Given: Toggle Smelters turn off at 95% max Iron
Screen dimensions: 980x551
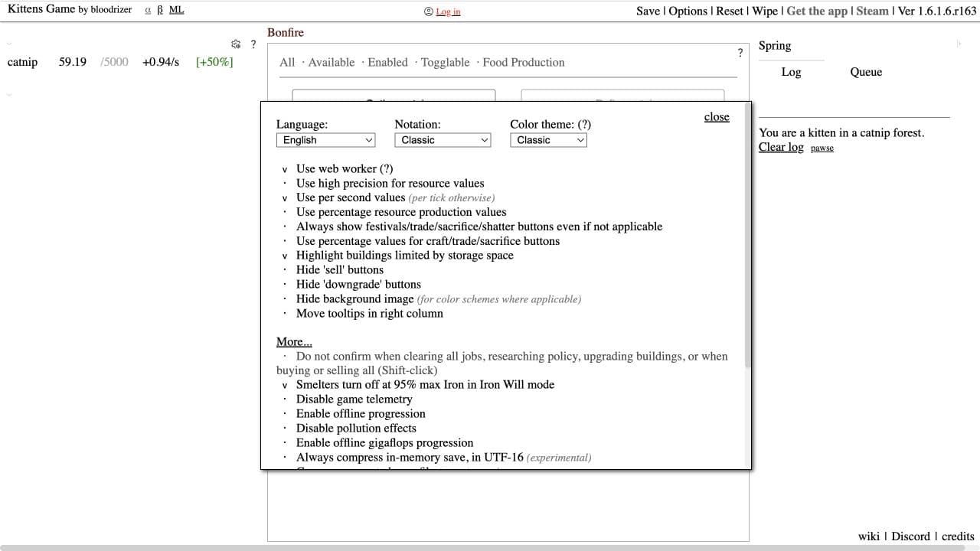Looking at the screenshot, I should [418, 384].
